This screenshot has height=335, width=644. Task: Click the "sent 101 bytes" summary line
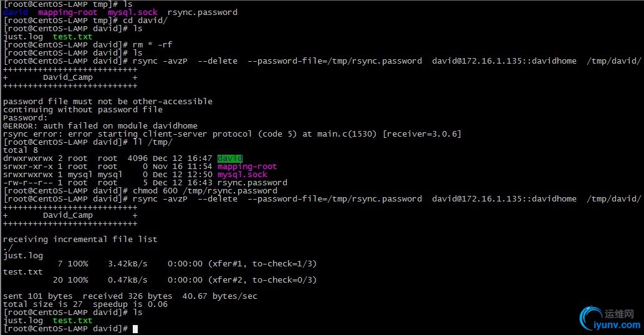tap(130, 296)
